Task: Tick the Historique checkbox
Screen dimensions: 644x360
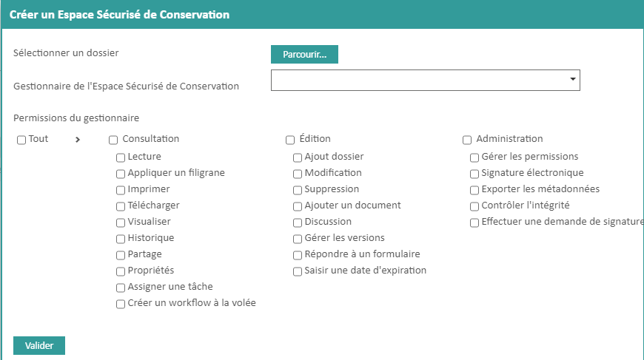Action: pyautogui.click(x=121, y=239)
